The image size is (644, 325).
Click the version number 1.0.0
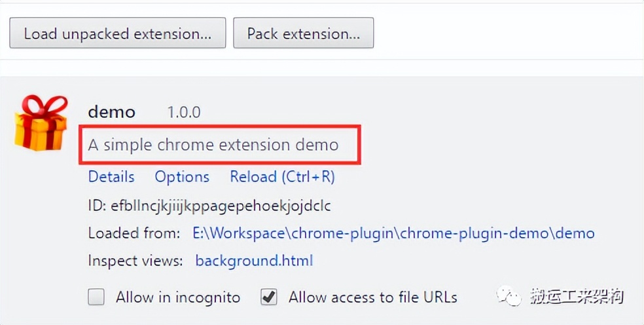[184, 112]
